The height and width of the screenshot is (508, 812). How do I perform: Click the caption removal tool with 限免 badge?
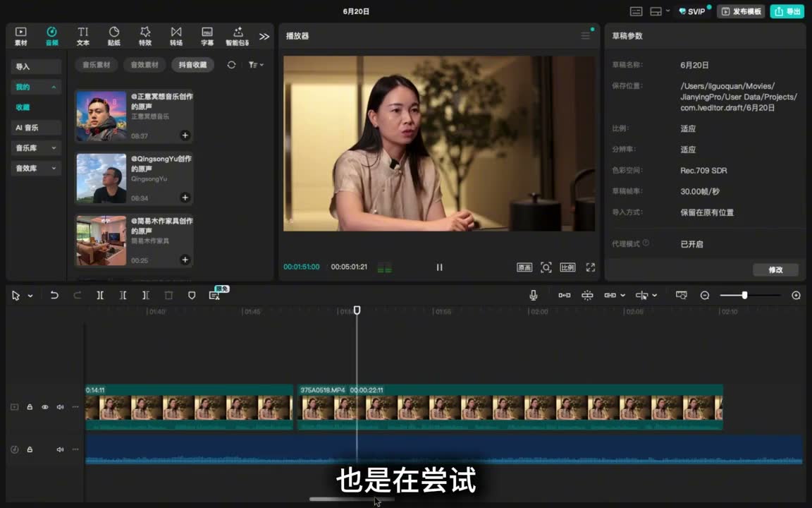coord(215,295)
